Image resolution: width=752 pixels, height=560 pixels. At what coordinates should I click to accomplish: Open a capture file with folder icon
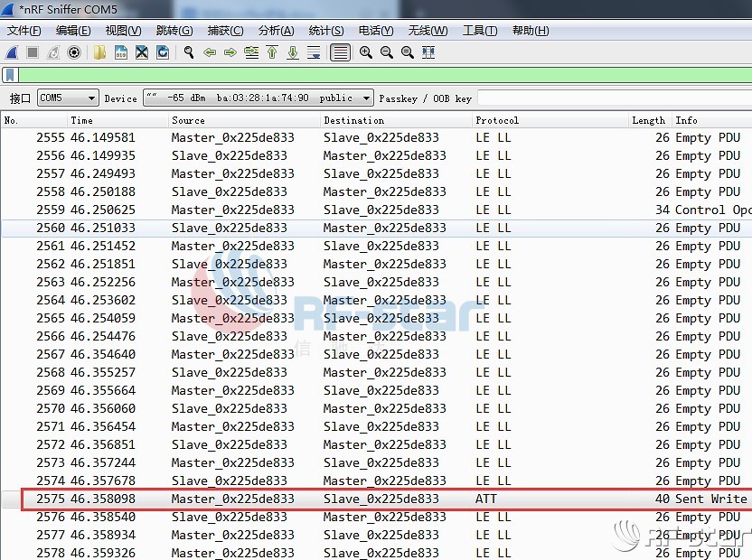click(x=100, y=52)
